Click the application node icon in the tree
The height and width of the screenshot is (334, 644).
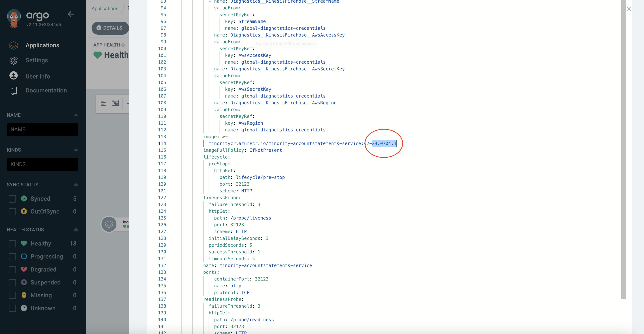click(109, 224)
